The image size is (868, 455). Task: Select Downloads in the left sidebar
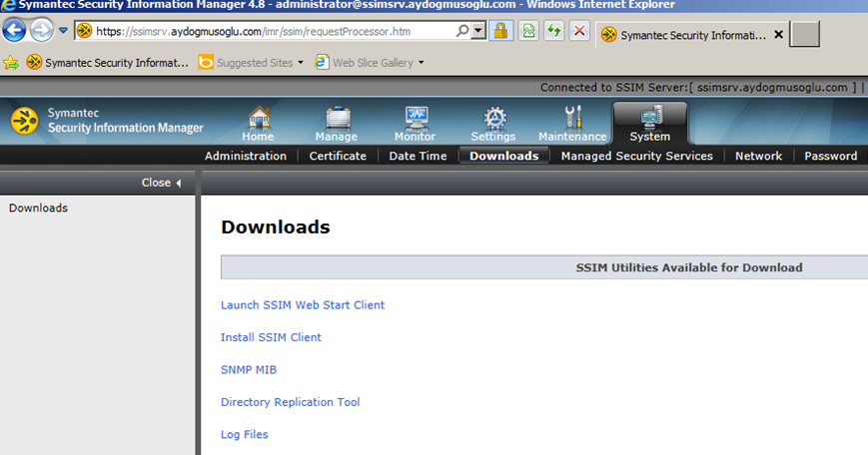pos(38,209)
